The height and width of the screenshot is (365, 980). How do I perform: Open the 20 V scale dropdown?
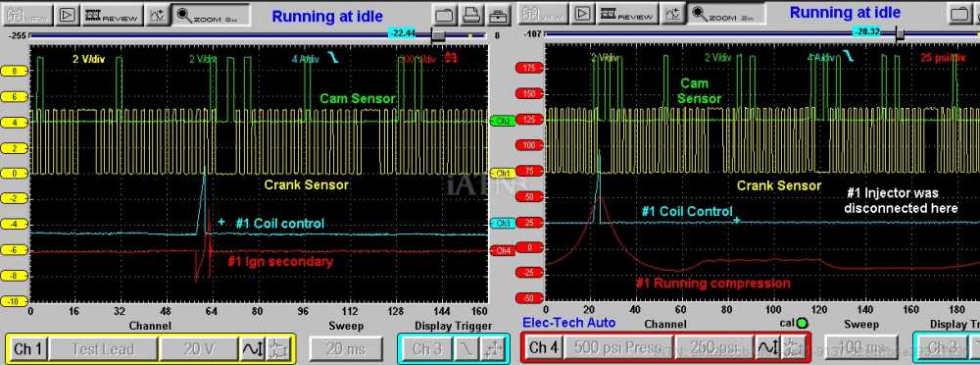point(199,348)
